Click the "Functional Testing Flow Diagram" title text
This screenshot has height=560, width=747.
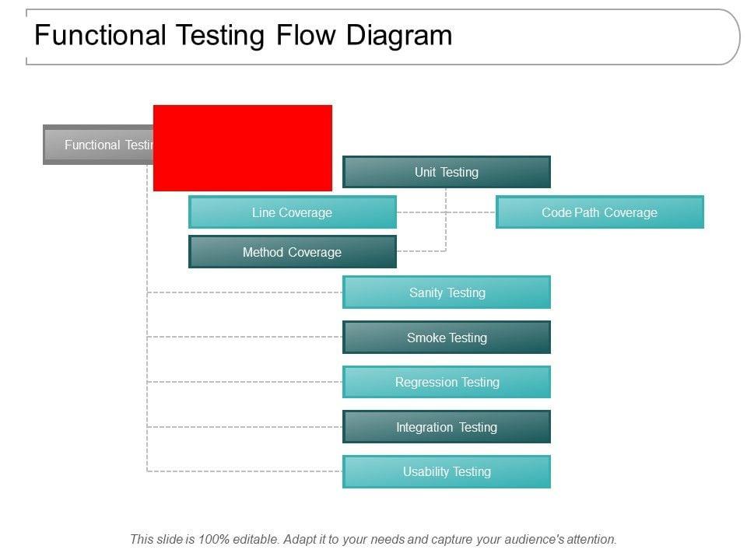point(243,36)
